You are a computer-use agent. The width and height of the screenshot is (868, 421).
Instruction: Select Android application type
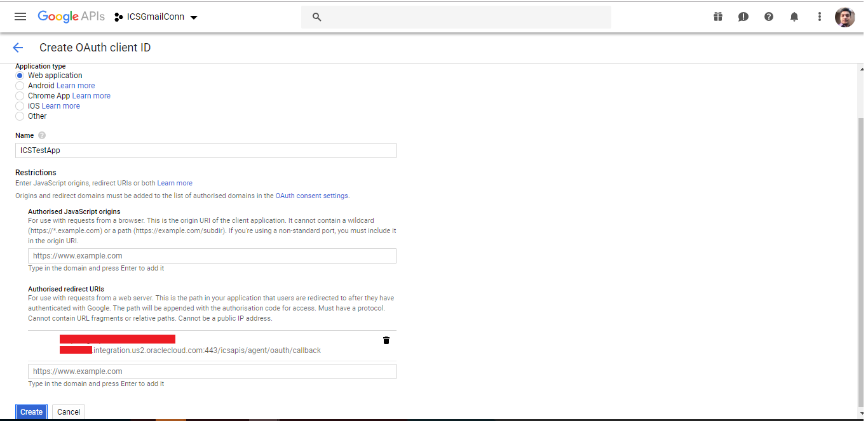pos(20,86)
